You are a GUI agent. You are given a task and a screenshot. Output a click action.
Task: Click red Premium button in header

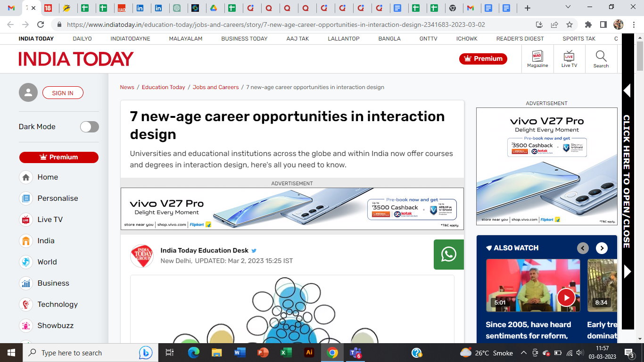(x=483, y=59)
